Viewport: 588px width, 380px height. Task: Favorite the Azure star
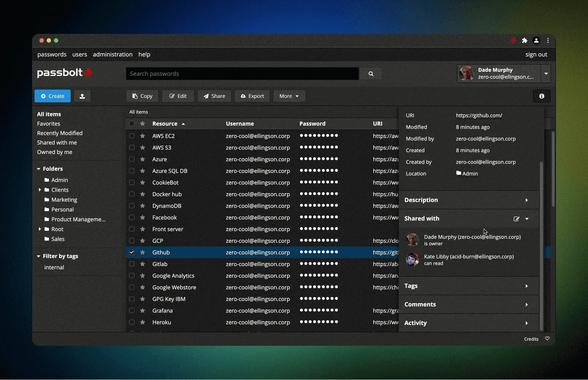(143, 159)
